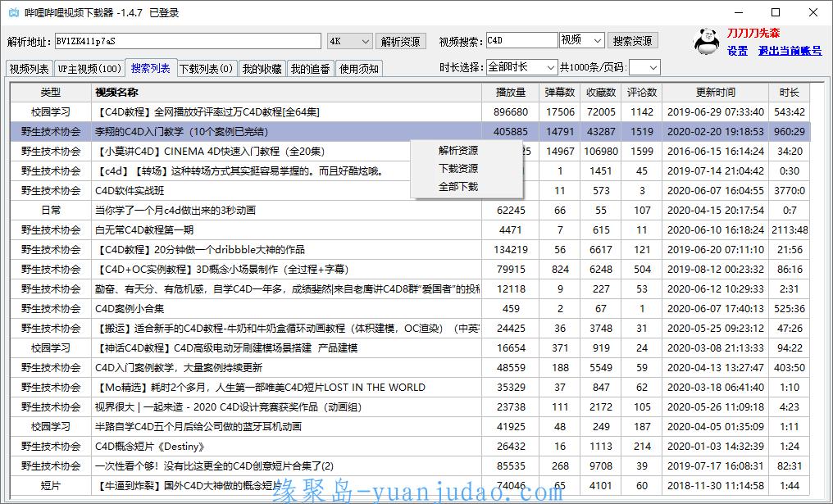Choose 下载资源 in context menu
833x504 pixels.
[x=458, y=168]
